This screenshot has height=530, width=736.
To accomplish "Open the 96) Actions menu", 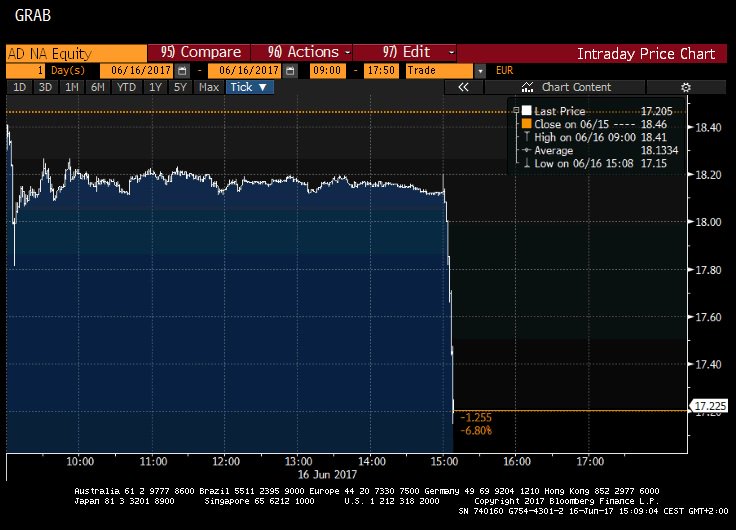I will coord(302,53).
